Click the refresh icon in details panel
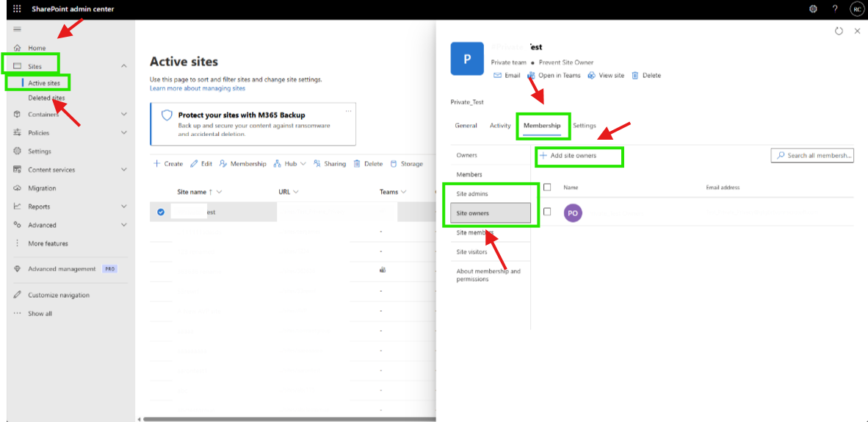 coord(839,32)
